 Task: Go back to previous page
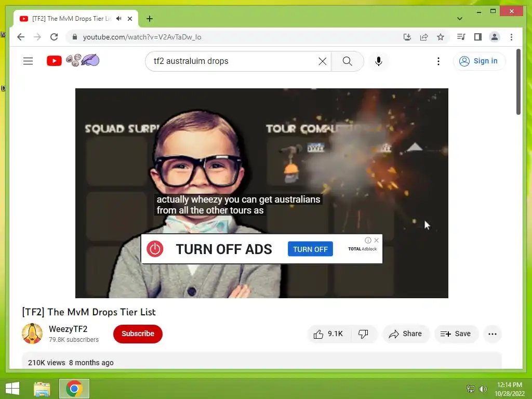point(21,37)
